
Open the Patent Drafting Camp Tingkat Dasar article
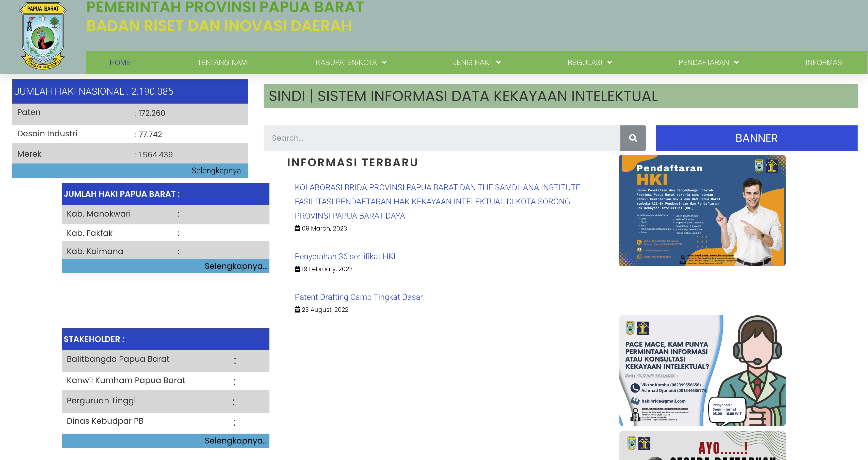click(359, 297)
